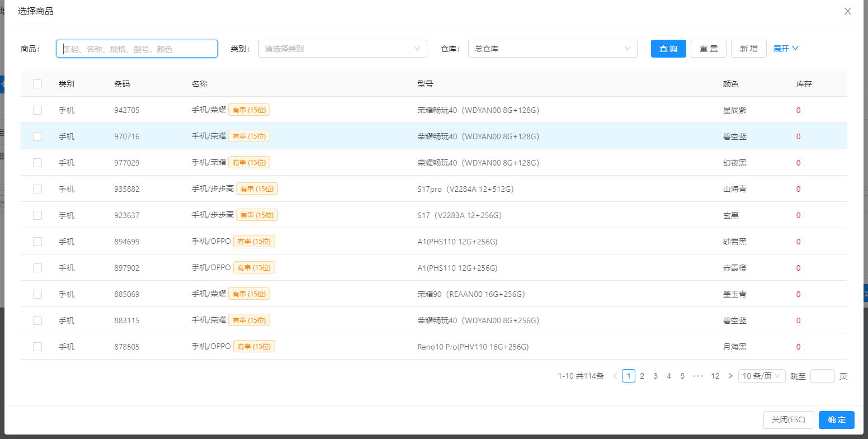Click barcode cell 970716
Viewport: 868px width, 439px height.
click(x=127, y=136)
